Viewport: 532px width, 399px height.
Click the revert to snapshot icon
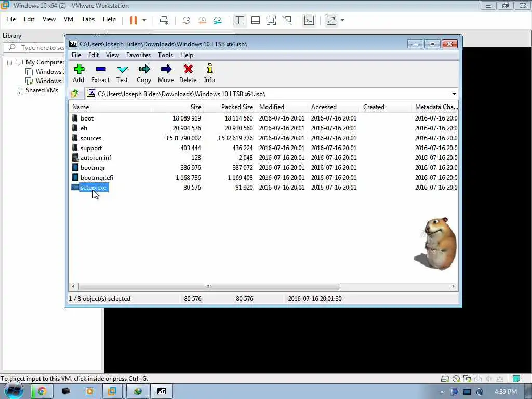(202, 20)
